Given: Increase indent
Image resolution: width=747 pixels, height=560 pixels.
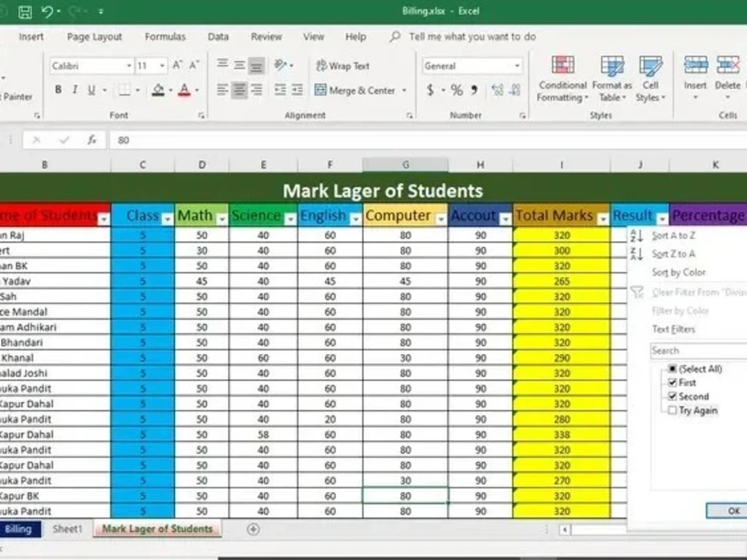Looking at the screenshot, I should [297, 90].
